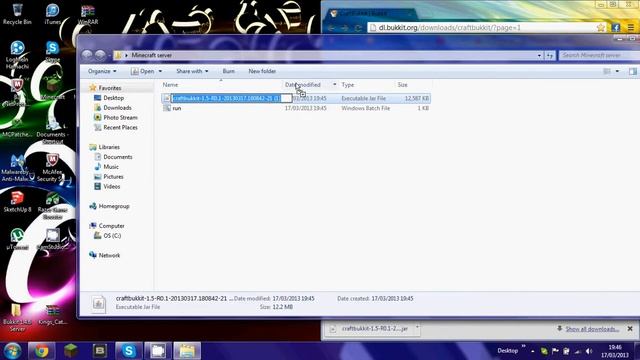Toggle the Explorer preview pane button

coord(633,71)
